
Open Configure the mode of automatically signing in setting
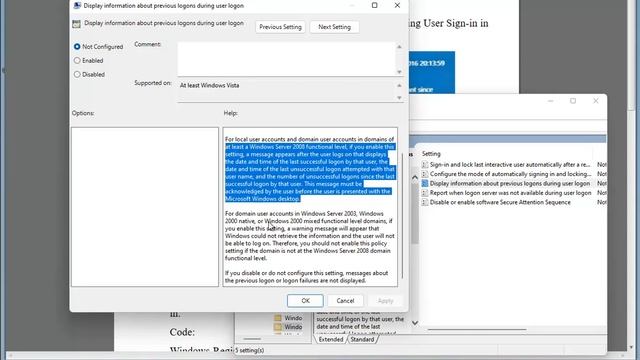tap(510, 174)
